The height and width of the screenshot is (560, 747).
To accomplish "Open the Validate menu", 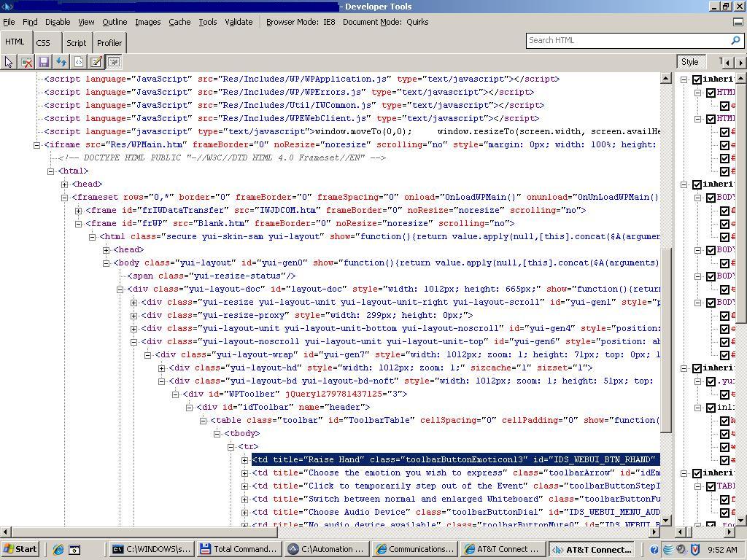I will pyautogui.click(x=239, y=22).
